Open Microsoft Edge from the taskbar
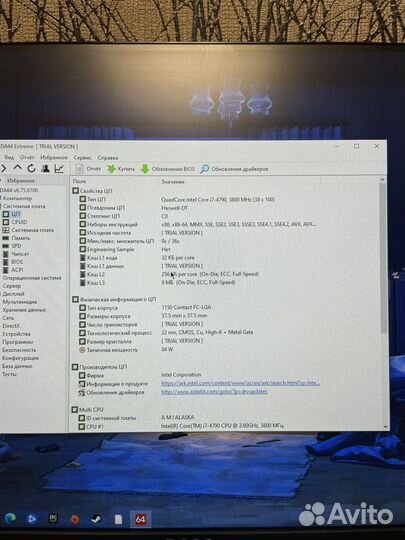405x540 pixels. tap(10, 518)
